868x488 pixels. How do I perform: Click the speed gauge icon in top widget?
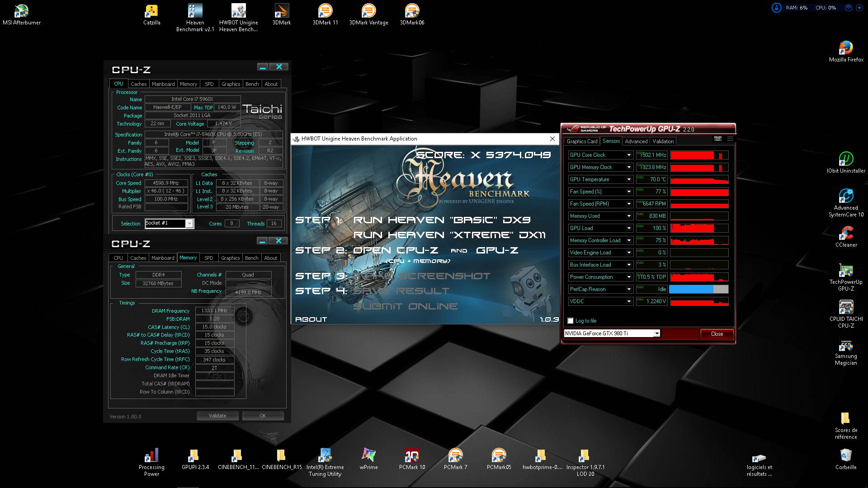[848, 8]
